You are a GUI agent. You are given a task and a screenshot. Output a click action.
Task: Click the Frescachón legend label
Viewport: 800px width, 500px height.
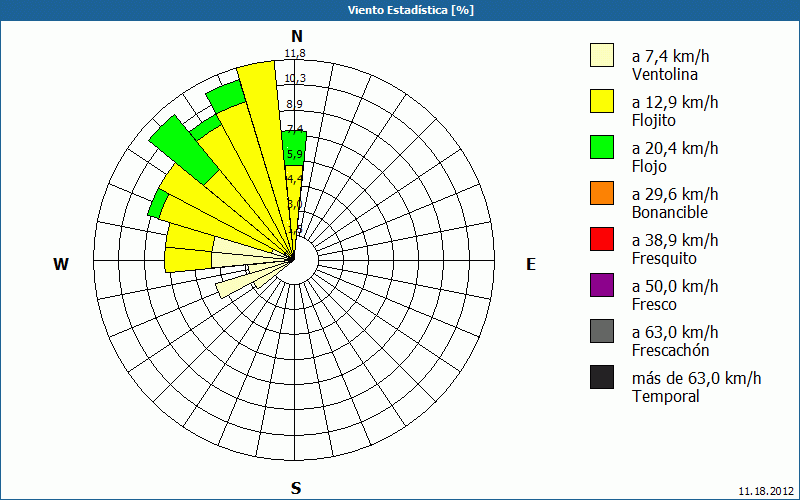coord(670,350)
